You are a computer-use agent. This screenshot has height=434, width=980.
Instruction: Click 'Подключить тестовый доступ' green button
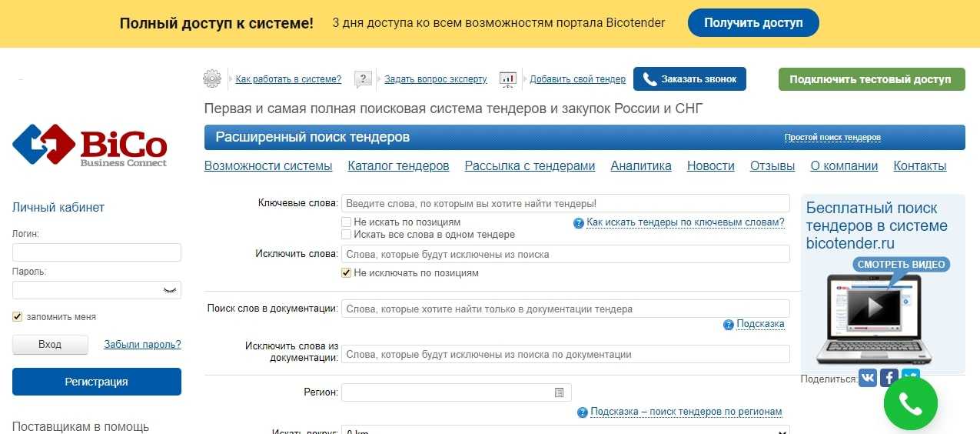point(871,79)
